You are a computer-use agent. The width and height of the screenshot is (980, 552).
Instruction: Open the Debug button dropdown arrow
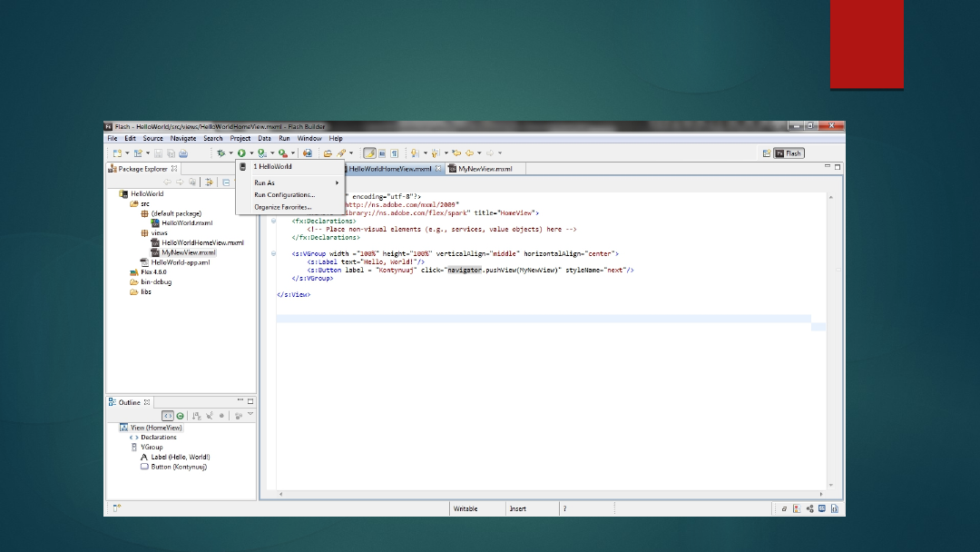pyautogui.click(x=230, y=153)
